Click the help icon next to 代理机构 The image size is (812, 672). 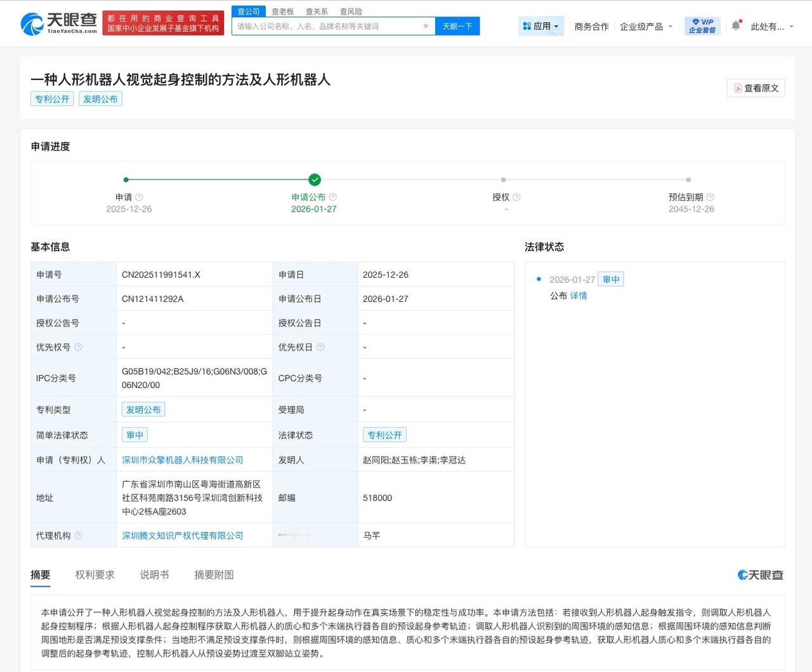[x=79, y=535]
